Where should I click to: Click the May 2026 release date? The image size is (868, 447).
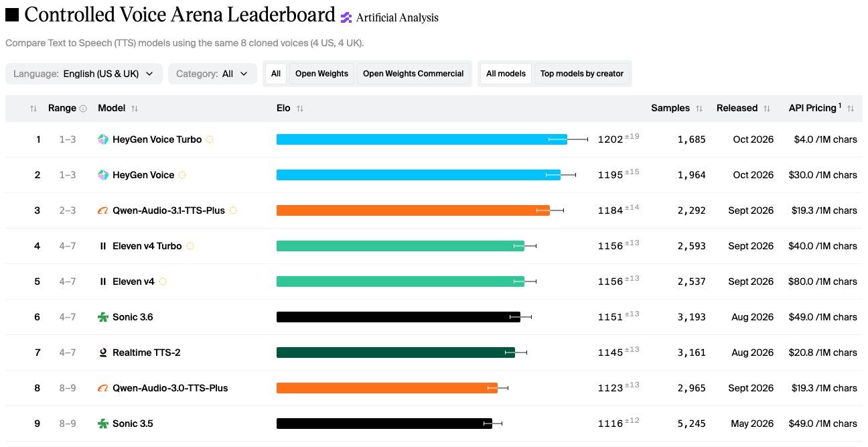pos(751,424)
